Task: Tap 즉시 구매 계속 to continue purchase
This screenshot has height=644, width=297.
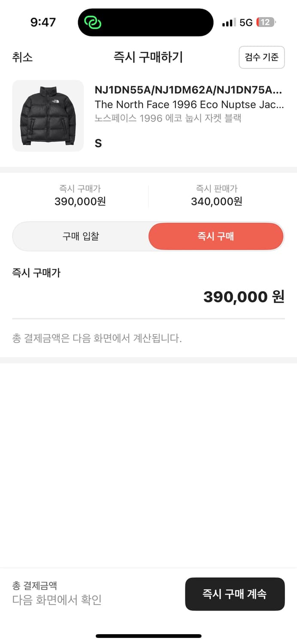Action: coord(235,594)
